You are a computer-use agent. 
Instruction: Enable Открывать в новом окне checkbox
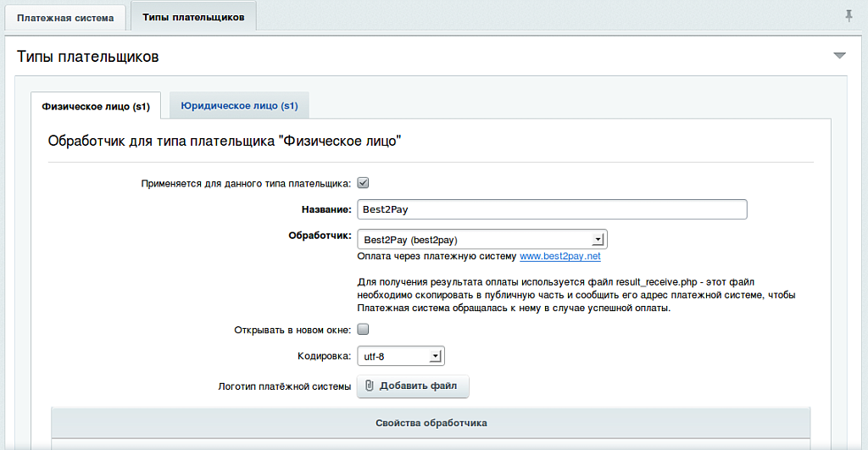pos(363,330)
